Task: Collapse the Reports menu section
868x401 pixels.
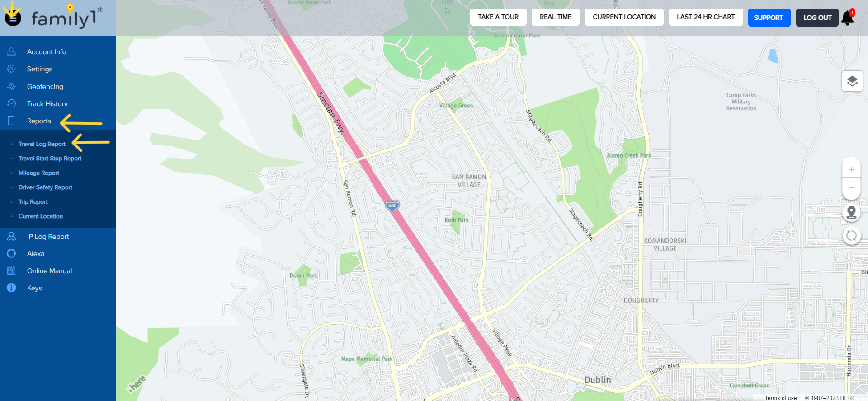Action: 39,121
